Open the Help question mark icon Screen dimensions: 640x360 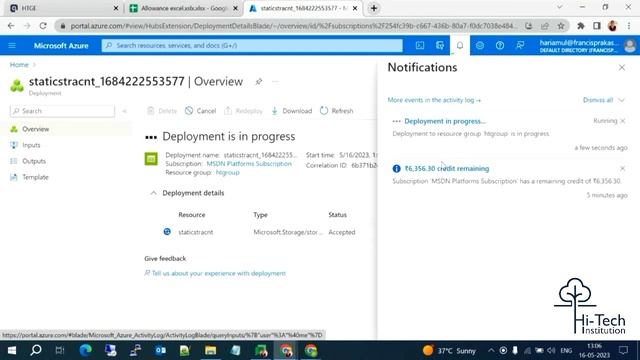click(500, 45)
